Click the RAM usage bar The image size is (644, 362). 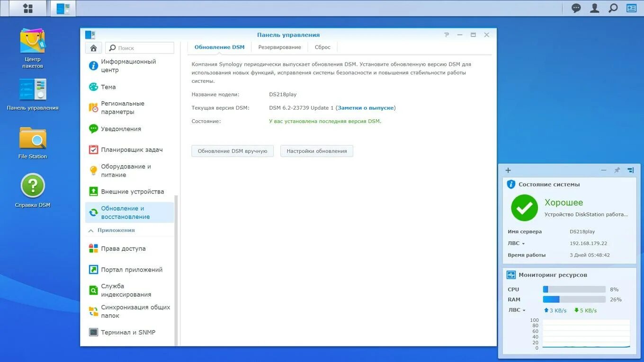coord(574,300)
